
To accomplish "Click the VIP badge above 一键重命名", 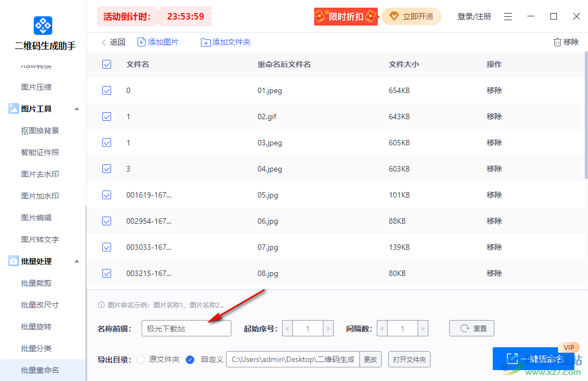I will 569,347.
